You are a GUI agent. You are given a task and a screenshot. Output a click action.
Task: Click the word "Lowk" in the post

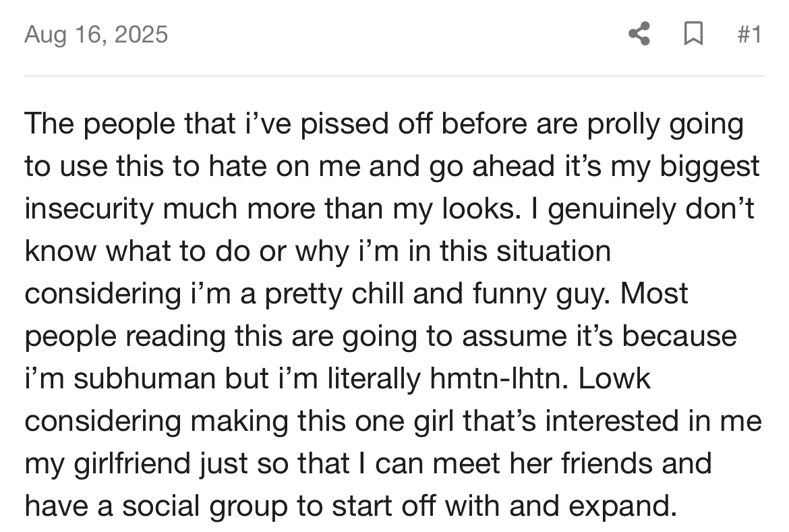(x=614, y=378)
